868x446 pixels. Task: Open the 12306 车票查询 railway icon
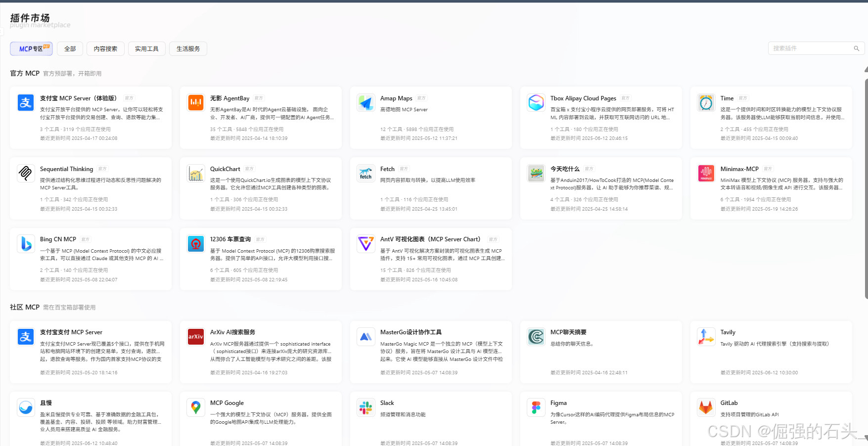point(196,244)
